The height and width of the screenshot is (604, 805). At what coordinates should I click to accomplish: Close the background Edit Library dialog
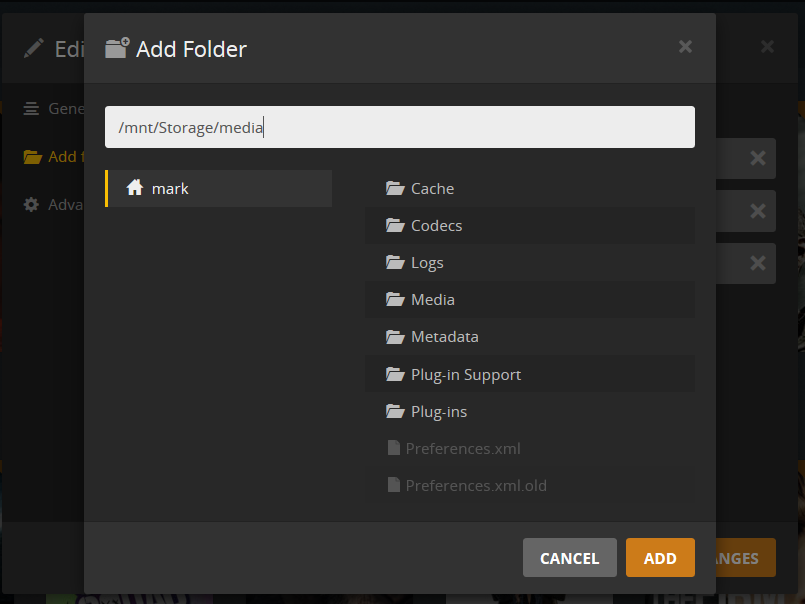(767, 46)
